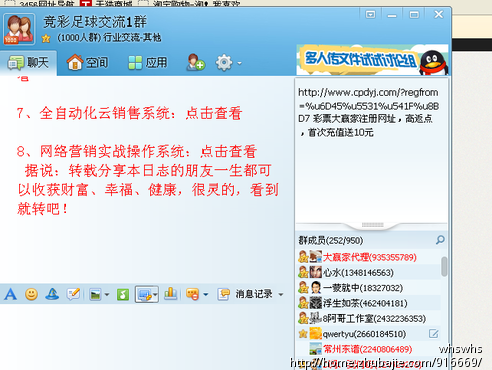This screenshot has height=370, width=492.
Task: Click the member list scrollbar
Action: 444,267
